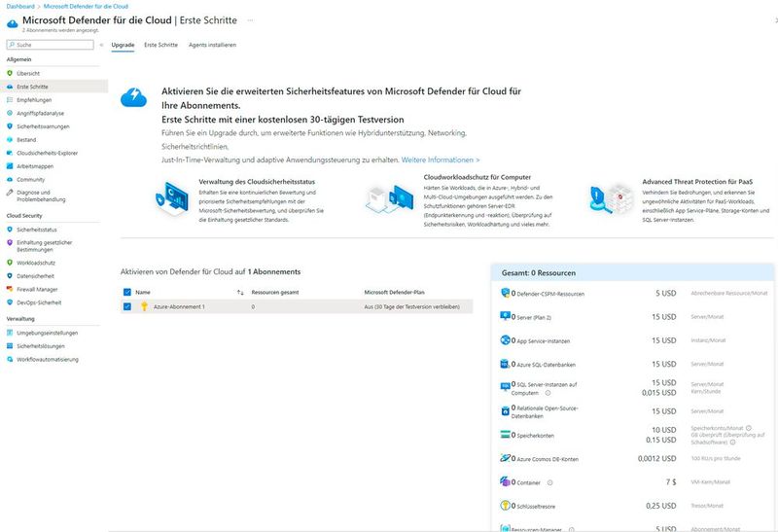Screen dimensions: 778x532
Task: Click 'Relationale Open-Source-Datenbanken' entry
Action: click(545, 412)
